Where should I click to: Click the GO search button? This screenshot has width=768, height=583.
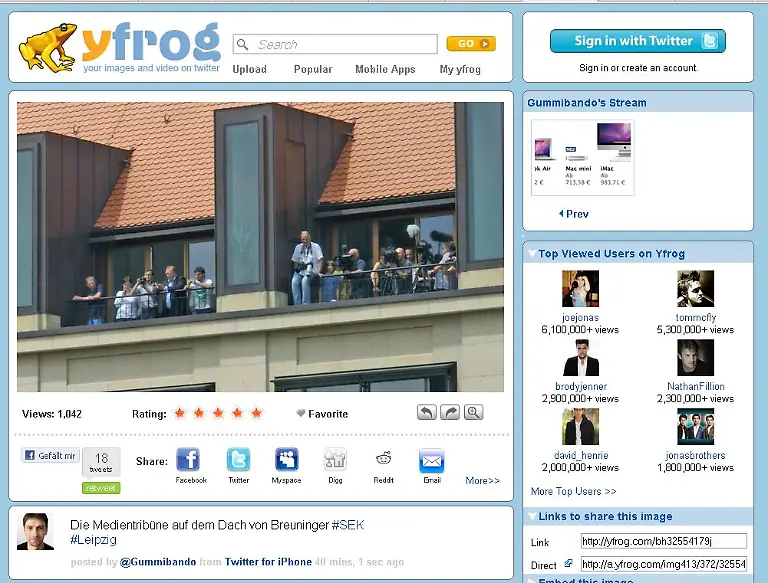coord(471,44)
